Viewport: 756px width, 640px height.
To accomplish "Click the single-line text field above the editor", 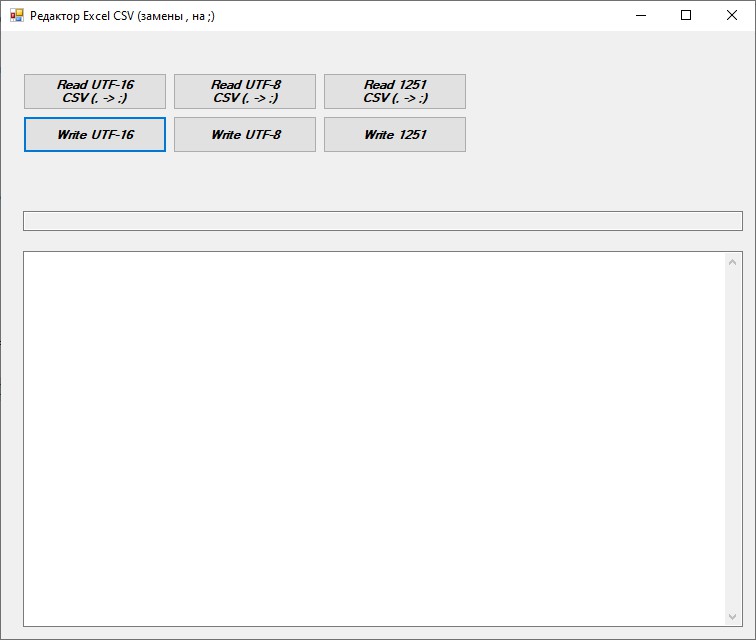I will point(383,221).
